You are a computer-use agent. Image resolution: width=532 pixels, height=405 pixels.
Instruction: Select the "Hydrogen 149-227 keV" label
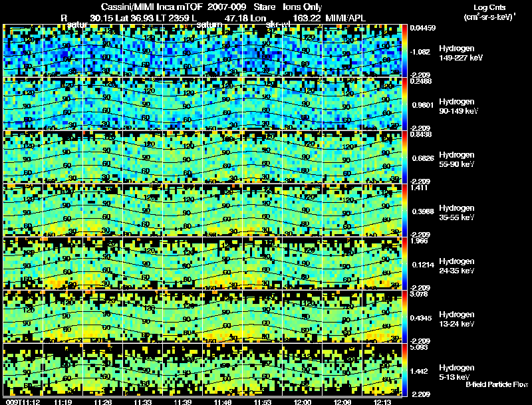click(x=461, y=53)
